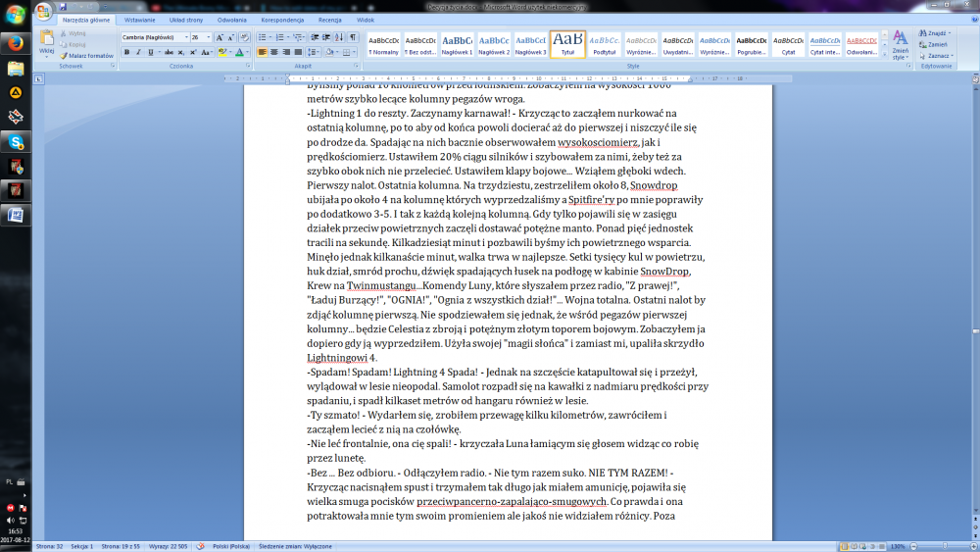This screenshot has height=552, width=980.
Task: Click the Zamień button
Action: pos(936,45)
